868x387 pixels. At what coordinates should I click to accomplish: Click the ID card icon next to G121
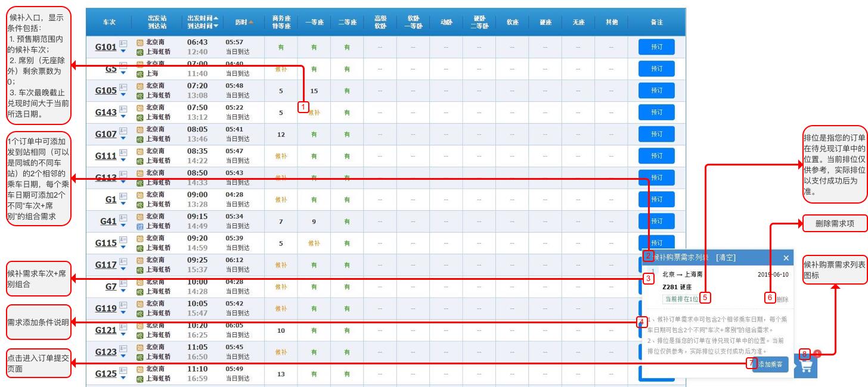[x=123, y=326]
